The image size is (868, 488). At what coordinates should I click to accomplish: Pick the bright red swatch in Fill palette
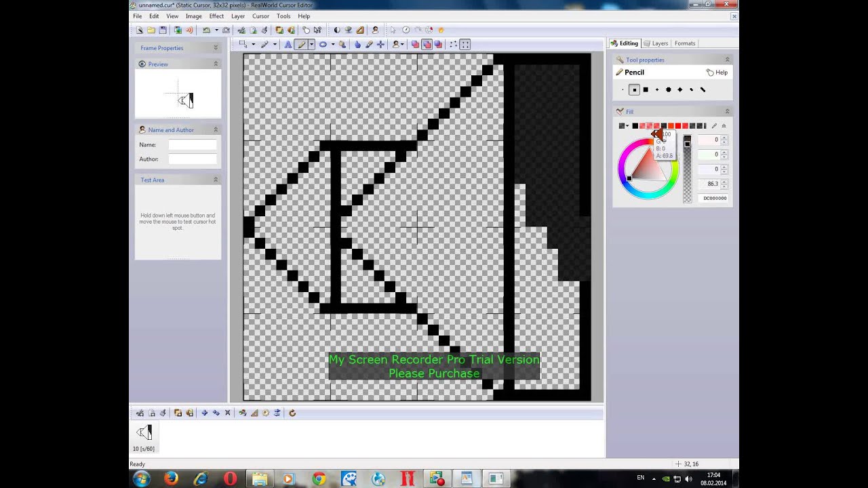(678, 125)
